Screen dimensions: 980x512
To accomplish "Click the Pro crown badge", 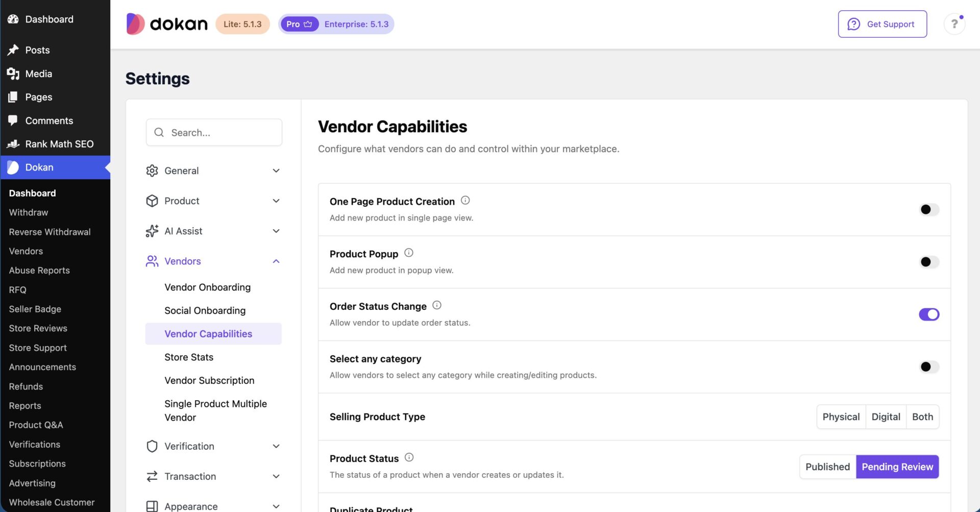I will pos(299,24).
